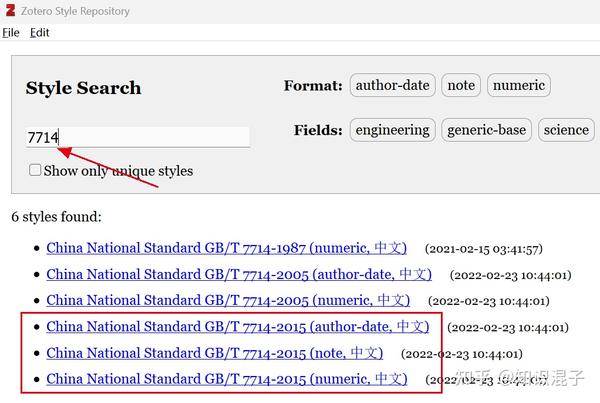The width and height of the screenshot is (600, 403).
Task: Filter by note format
Action: (461, 85)
